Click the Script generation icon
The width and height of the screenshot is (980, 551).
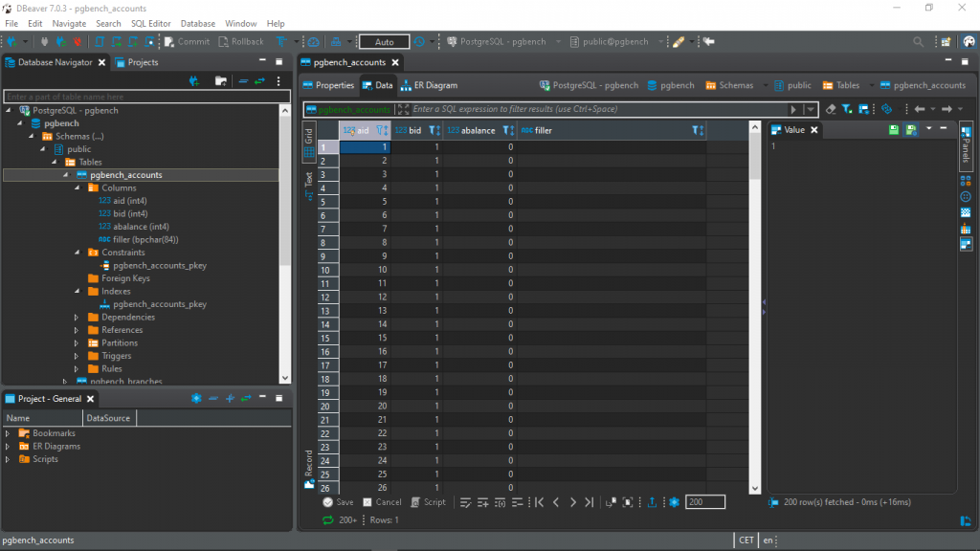tap(428, 502)
